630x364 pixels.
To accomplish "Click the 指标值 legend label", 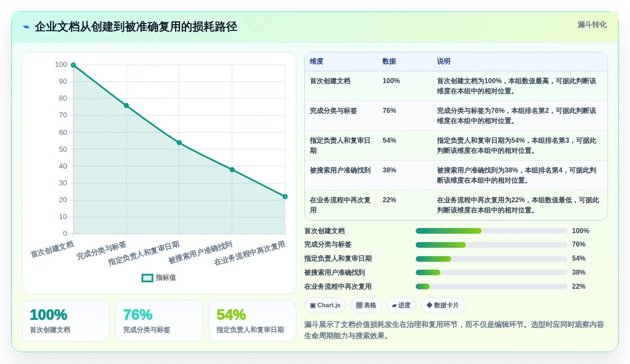I will pyautogui.click(x=165, y=277).
